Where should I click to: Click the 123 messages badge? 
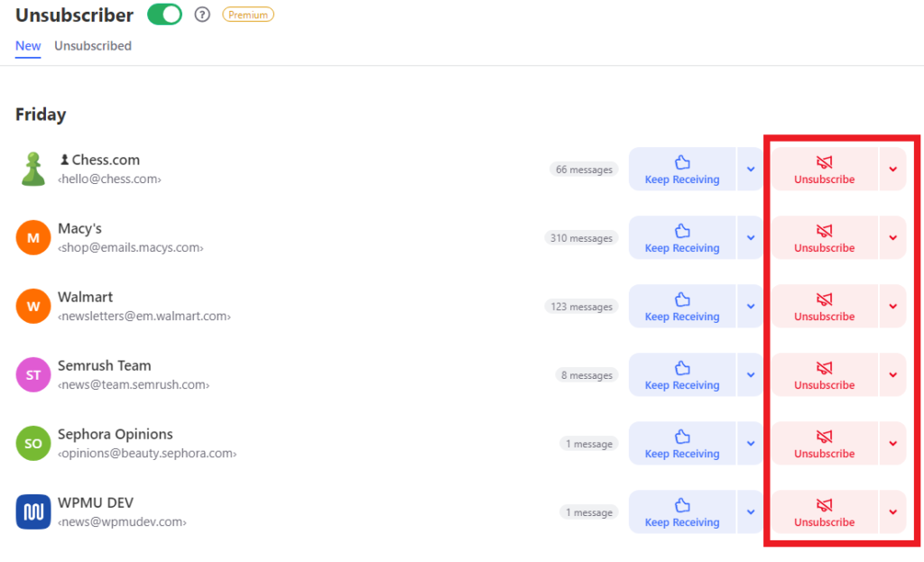point(581,307)
